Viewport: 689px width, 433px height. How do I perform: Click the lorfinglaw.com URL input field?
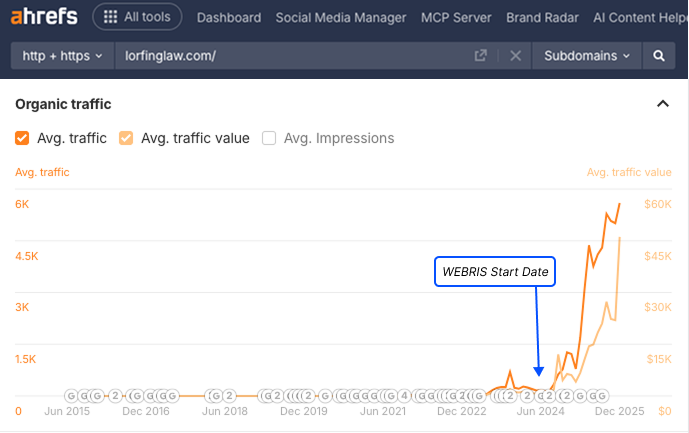290,56
